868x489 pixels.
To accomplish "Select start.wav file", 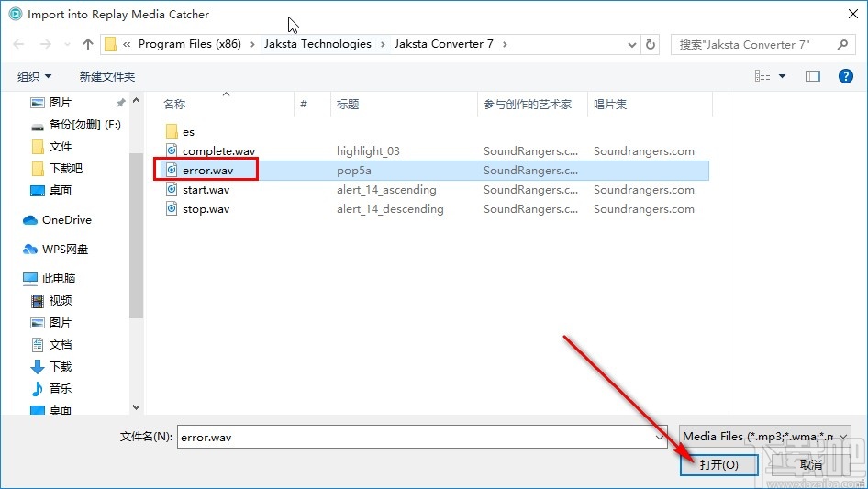I will click(x=206, y=190).
